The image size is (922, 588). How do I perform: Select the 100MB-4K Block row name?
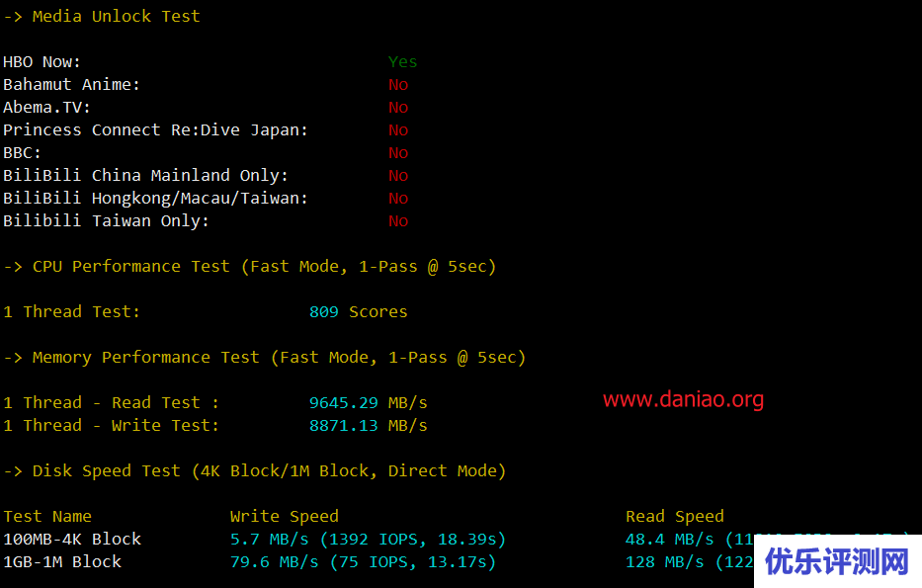[x=72, y=539]
